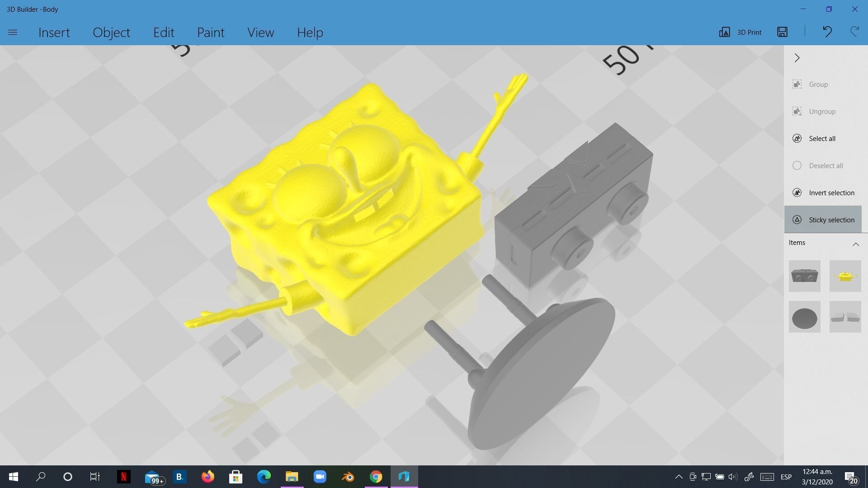Open File Explorer from the taskbar
Image resolution: width=868 pixels, height=488 pixels.
[x=292, y=477]
